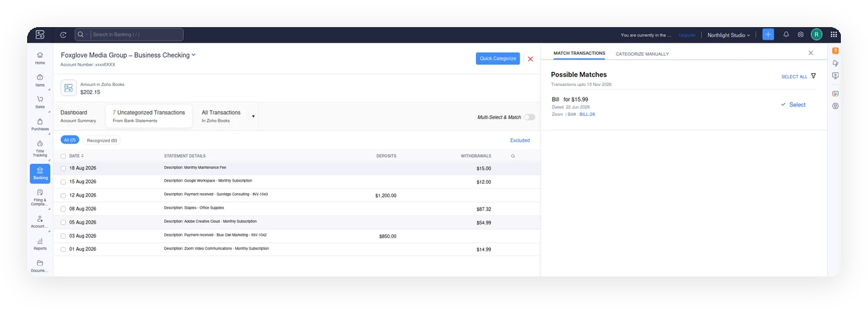Viewport: 868px width, 309px height.
Task: Open Northlight Studio organization dropdown
Action: pyautogui.click(x=729, y=35)
